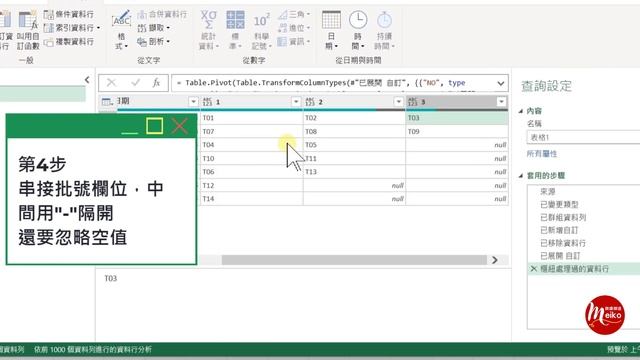Select the 樞紐處理過的資料行 step
Screen dimensions: 640x360
(x=574, y=269)
